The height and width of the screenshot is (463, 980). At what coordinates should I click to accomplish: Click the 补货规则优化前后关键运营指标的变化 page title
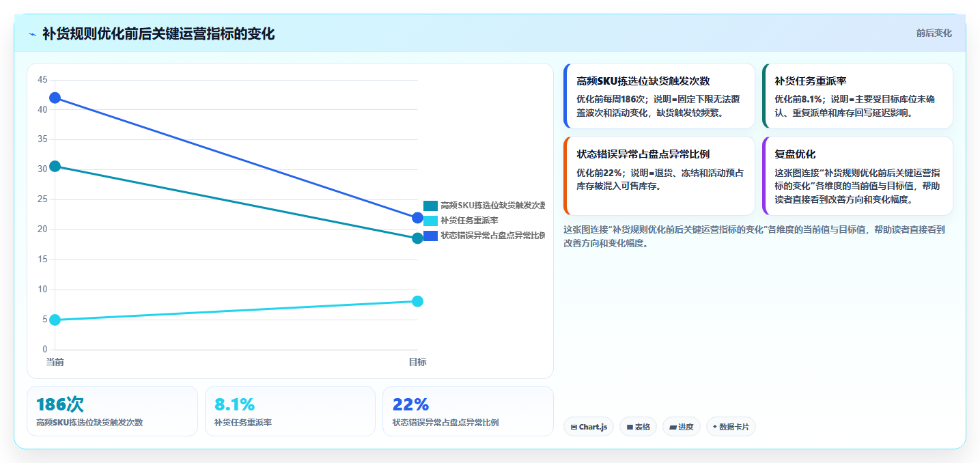pos(158,34)
